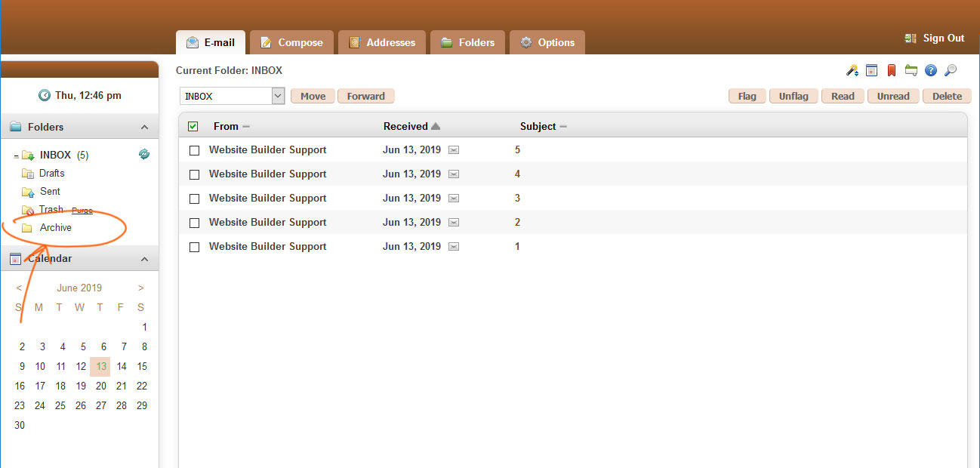
Task: Select June 1 in the calendar
Action: tap(144, 328)
